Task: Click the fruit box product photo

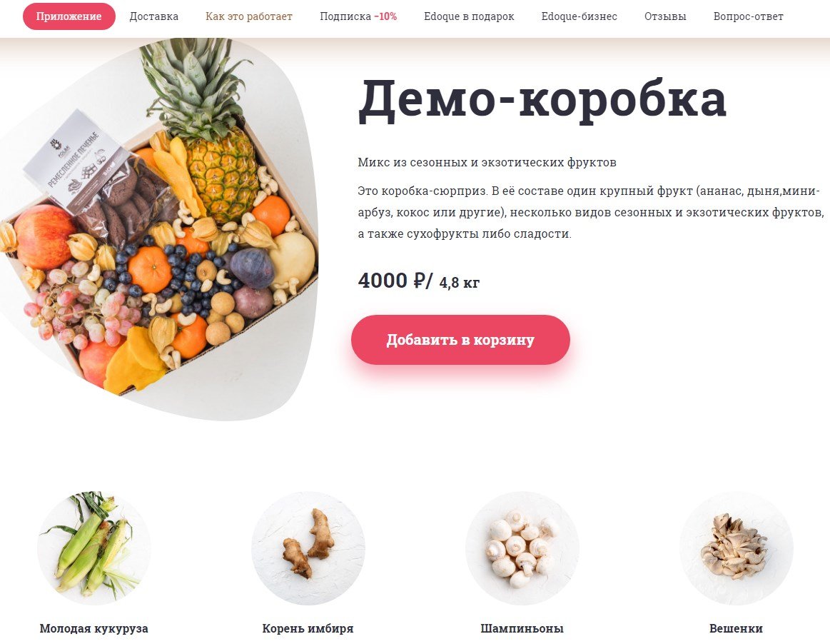Action: (x=159, y=228)
